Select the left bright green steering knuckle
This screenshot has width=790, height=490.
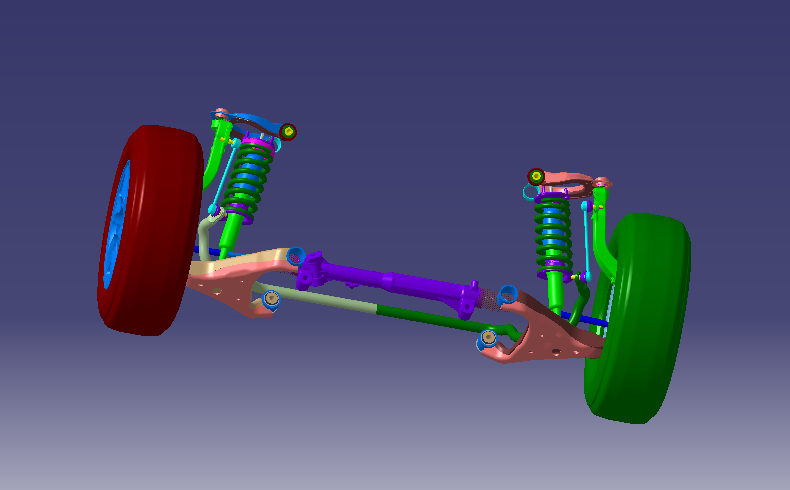(x=216, y=151)
